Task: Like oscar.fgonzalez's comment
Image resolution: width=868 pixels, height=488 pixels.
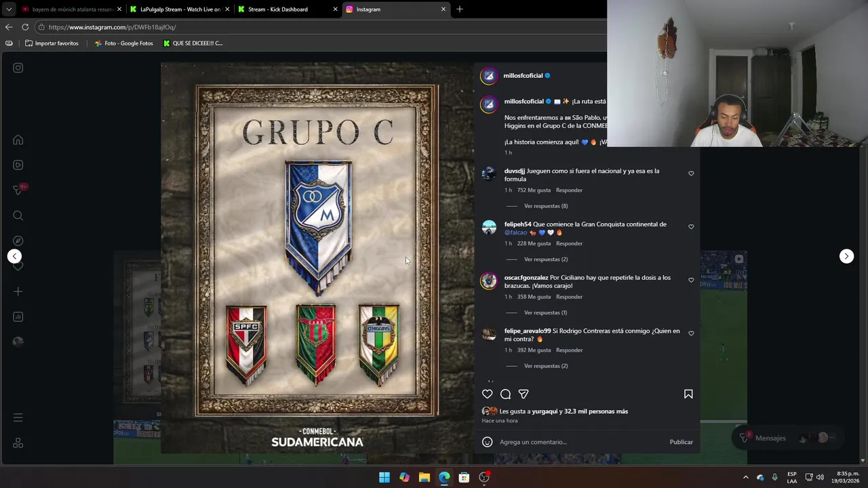Action: pyautogui.click(x=691, y=280)
